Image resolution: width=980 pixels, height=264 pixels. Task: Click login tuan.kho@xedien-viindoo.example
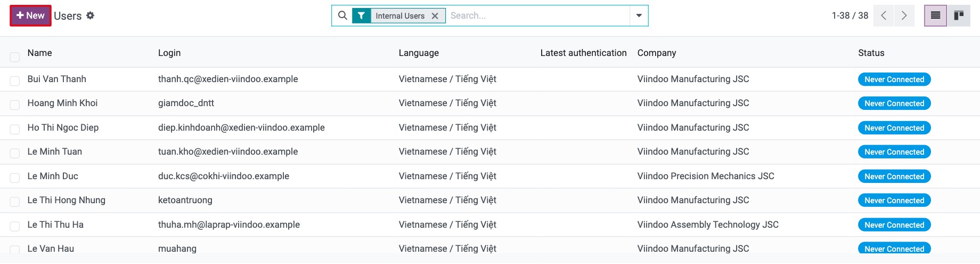point(228,151)
